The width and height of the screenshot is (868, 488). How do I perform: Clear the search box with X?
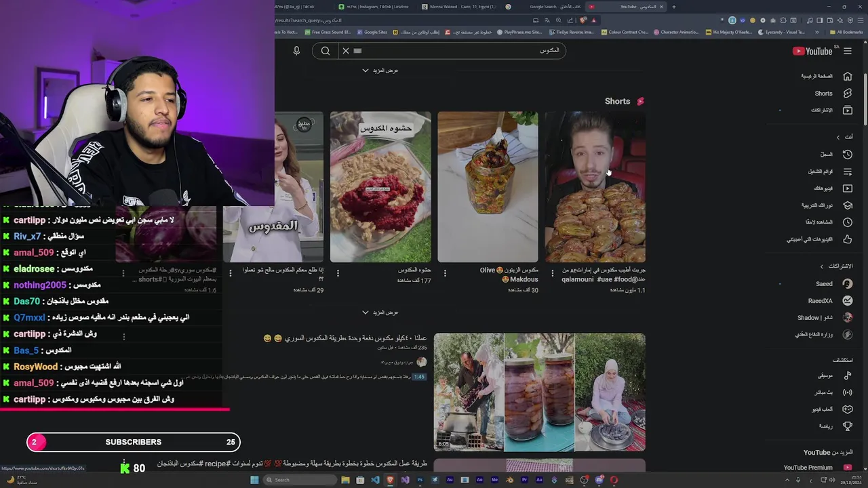345,51
